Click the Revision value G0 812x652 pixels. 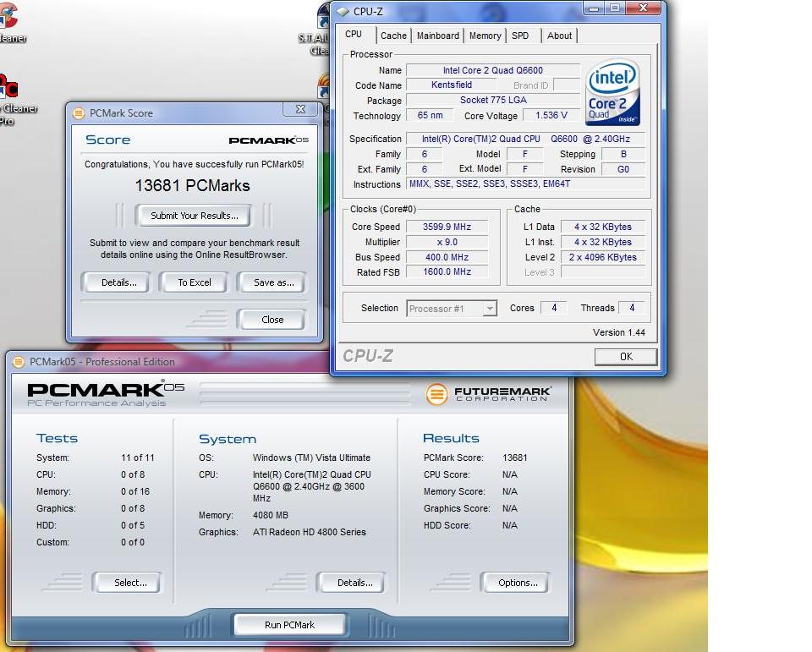[623, 169]
